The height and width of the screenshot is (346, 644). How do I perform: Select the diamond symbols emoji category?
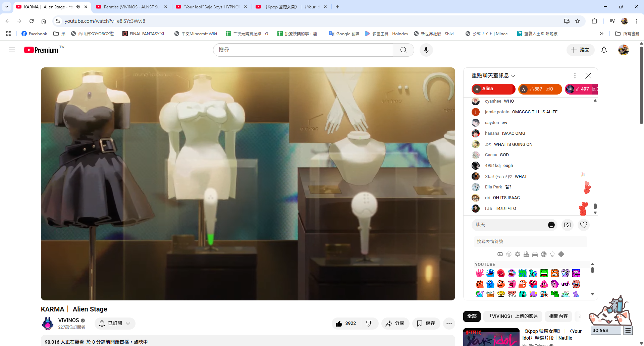pos(561,254)
